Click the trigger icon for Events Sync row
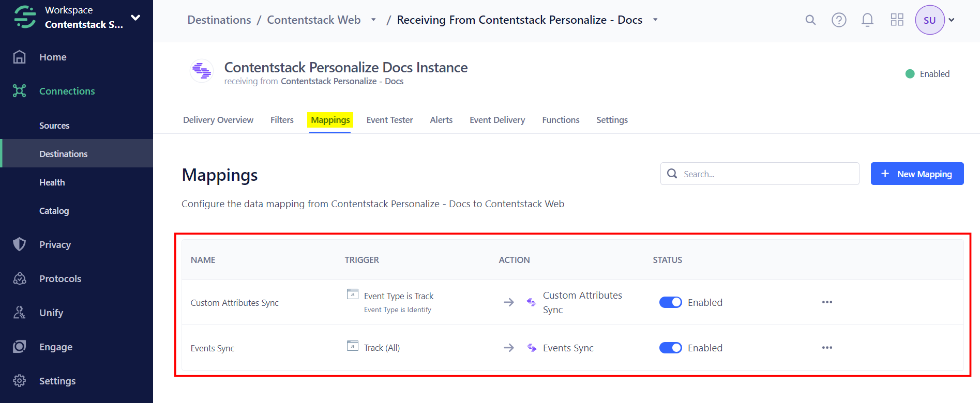 point(353,346)
